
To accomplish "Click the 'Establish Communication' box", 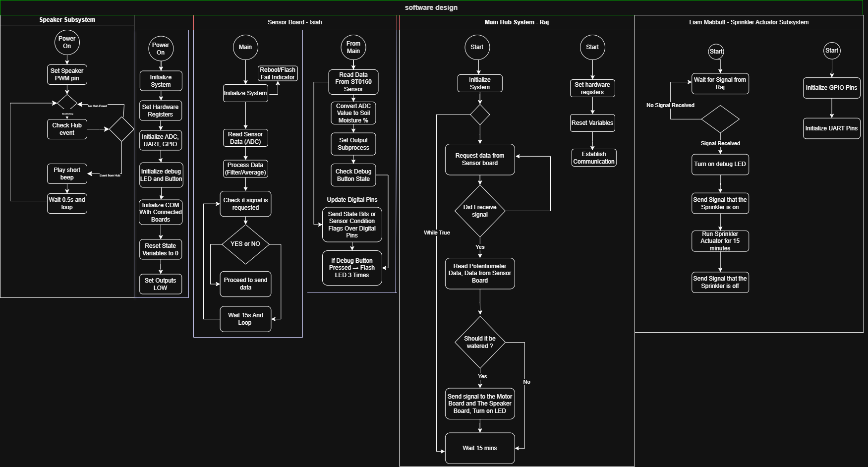I will [x=593, y=157].
